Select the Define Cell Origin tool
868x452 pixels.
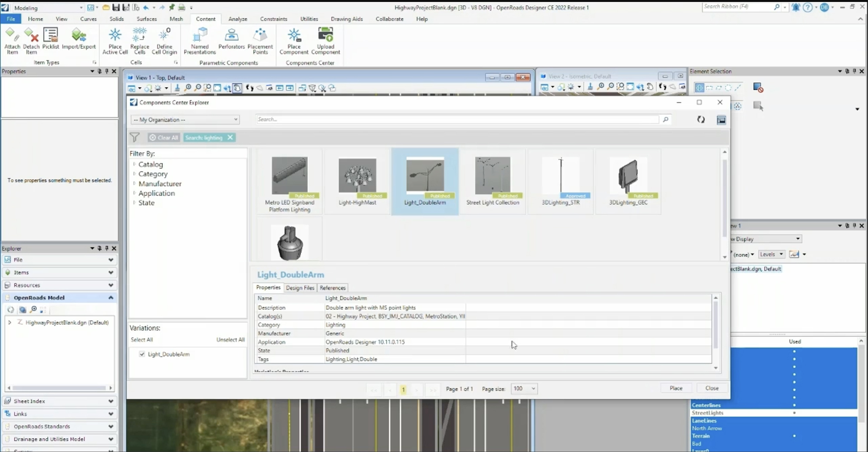pos(164,41)
